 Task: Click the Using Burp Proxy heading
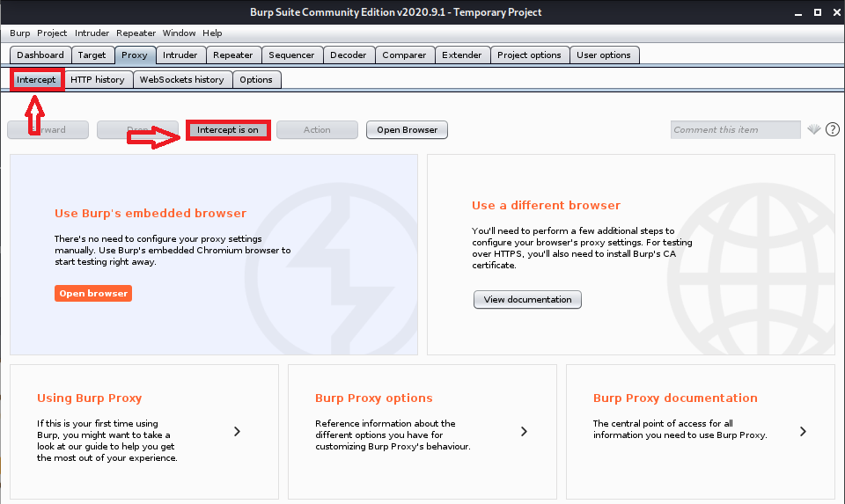point(90,398)
